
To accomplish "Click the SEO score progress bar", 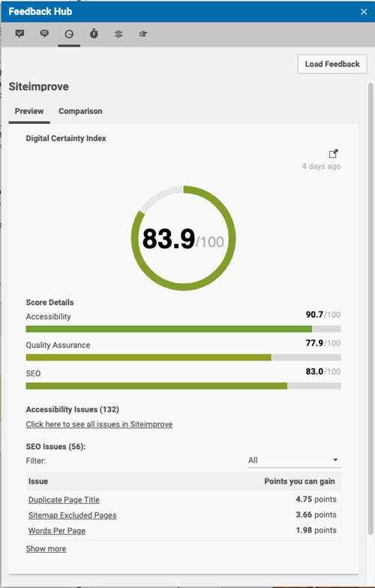I will [183, 386].
